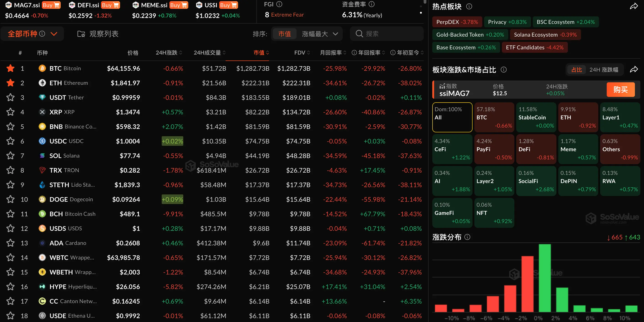Unstar ETH from the watchlist
Image resolution: width=644 pixels, height=322 pixels.
10,83
